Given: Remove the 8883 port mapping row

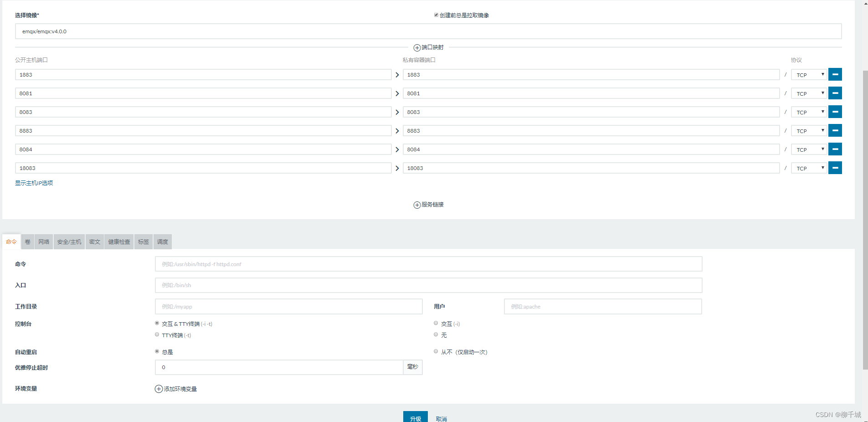Looking at the screenshot, I should 835,130.
